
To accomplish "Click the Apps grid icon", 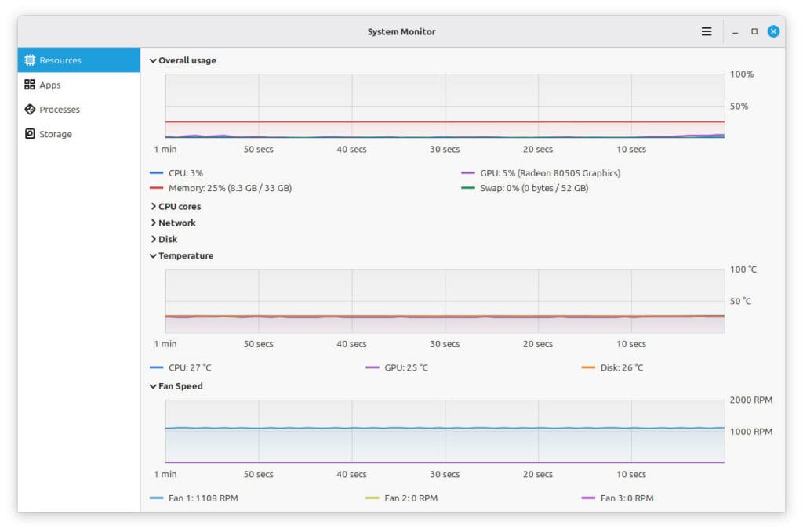I will 30,85.
